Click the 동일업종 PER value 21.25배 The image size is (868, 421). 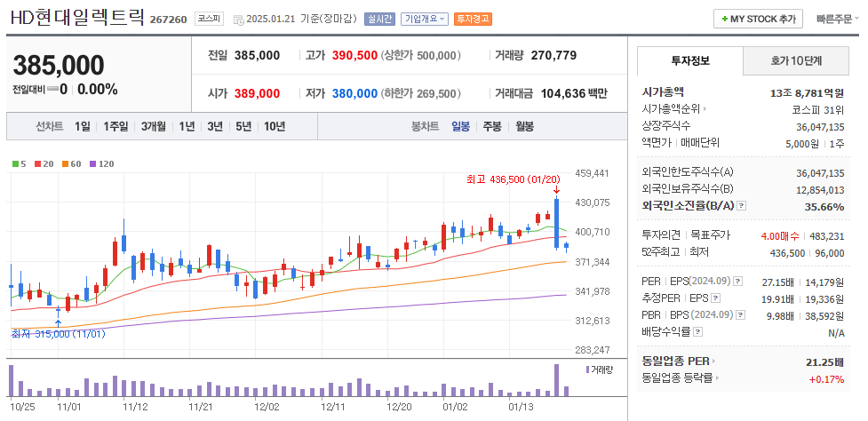tap(824, 362)
